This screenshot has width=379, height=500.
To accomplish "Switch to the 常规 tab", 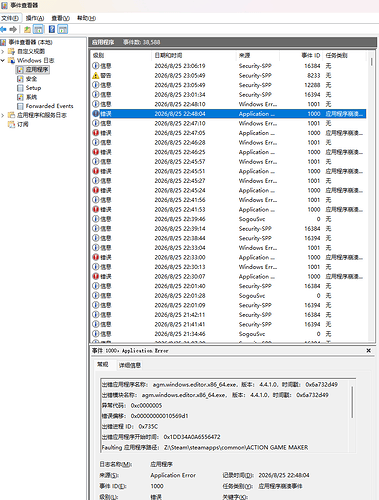I will coord(103,365).
